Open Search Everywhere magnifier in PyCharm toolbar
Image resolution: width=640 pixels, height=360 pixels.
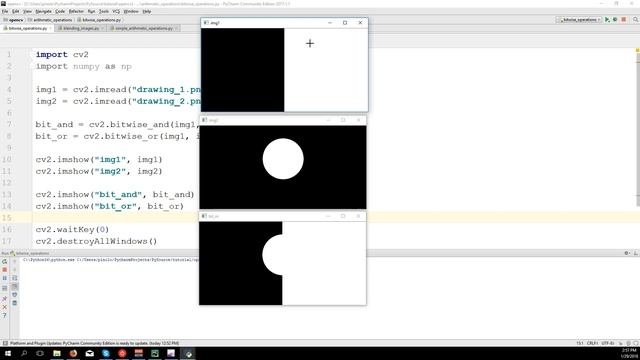click(x=636, y=20)
